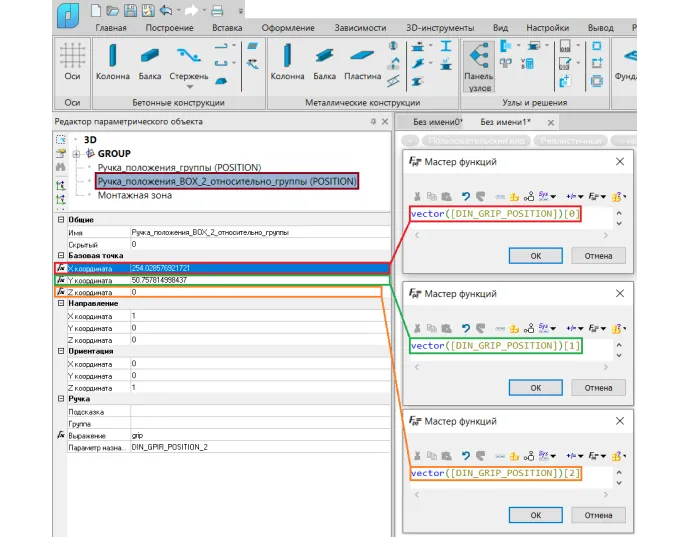Collapse the Базовая точка section
This screenshot has width=688, height=537.
[x=61, y=255]
